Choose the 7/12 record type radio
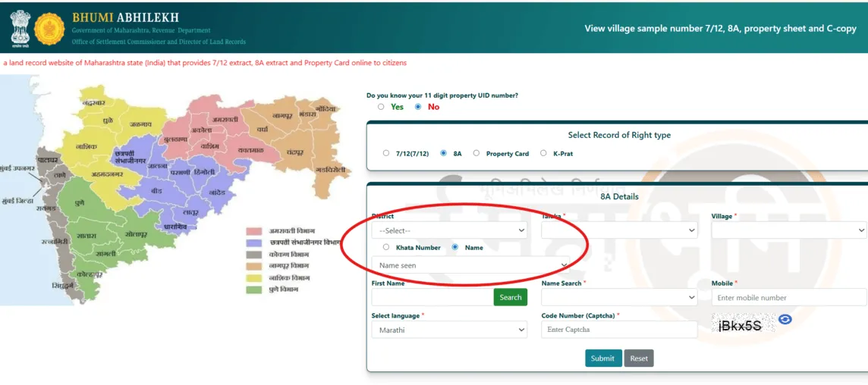868x385 pixels. (386, 153)
